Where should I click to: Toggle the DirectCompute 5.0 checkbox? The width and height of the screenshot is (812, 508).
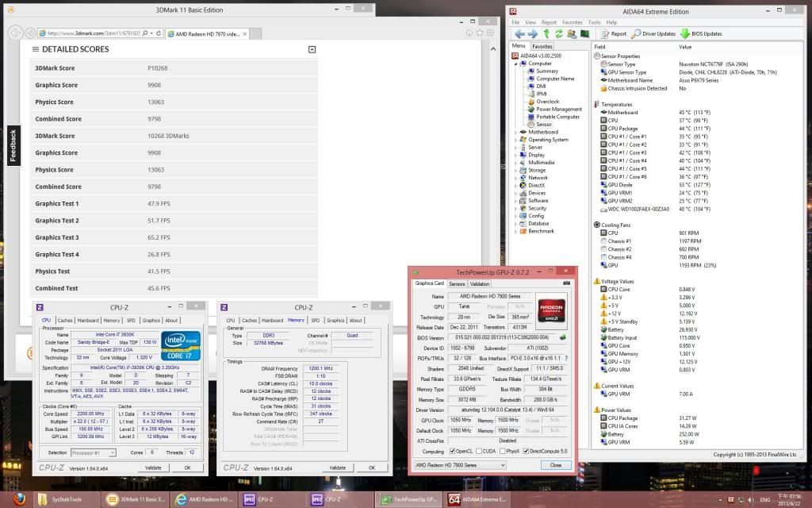(x=527, y=452)
